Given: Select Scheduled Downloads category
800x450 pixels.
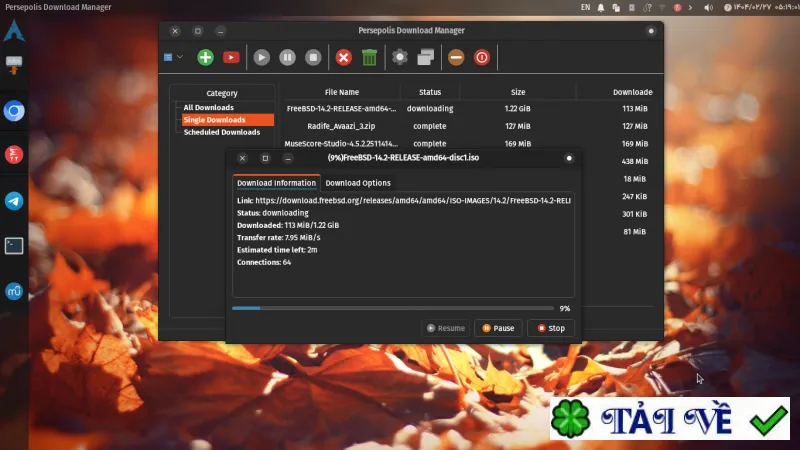Looking at the screenshot, I should click(x=222, y=132).
